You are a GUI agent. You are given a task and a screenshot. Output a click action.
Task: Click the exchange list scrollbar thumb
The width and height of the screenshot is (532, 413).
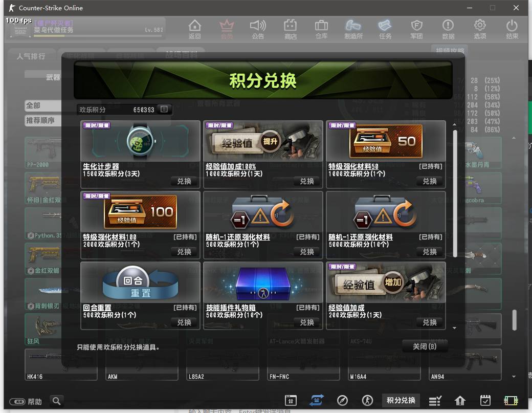coord(455,193)
